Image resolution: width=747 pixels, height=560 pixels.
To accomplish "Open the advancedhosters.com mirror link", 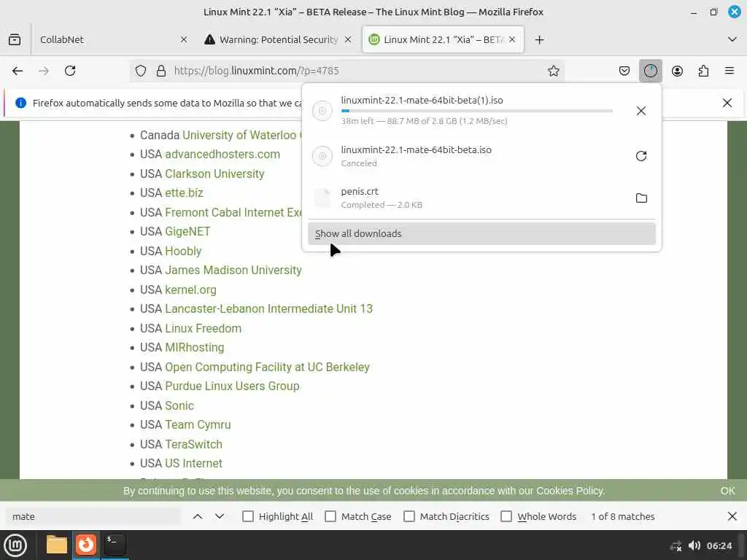I will point(222,155).
